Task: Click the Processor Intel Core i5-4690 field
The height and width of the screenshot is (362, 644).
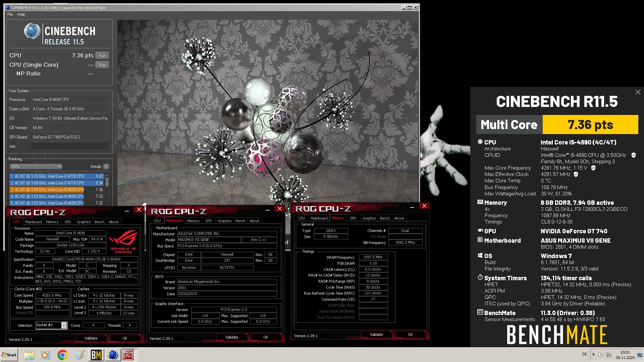Action: click(70, 100)
